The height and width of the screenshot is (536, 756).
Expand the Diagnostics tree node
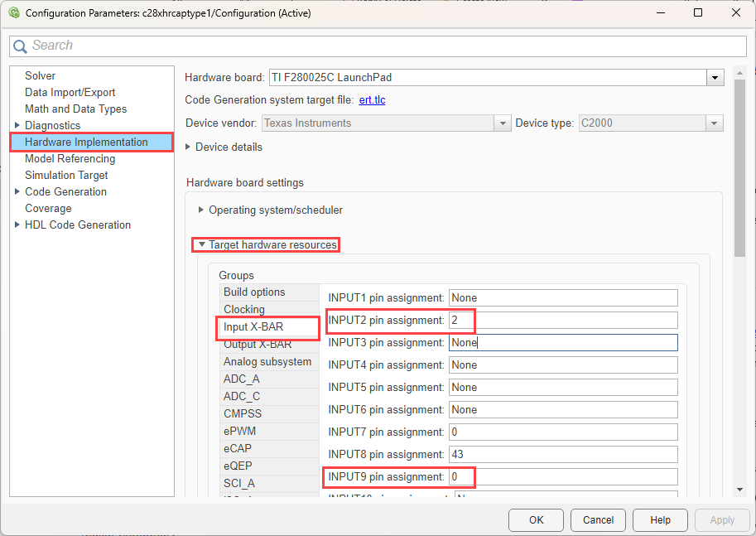coord(17,125)
